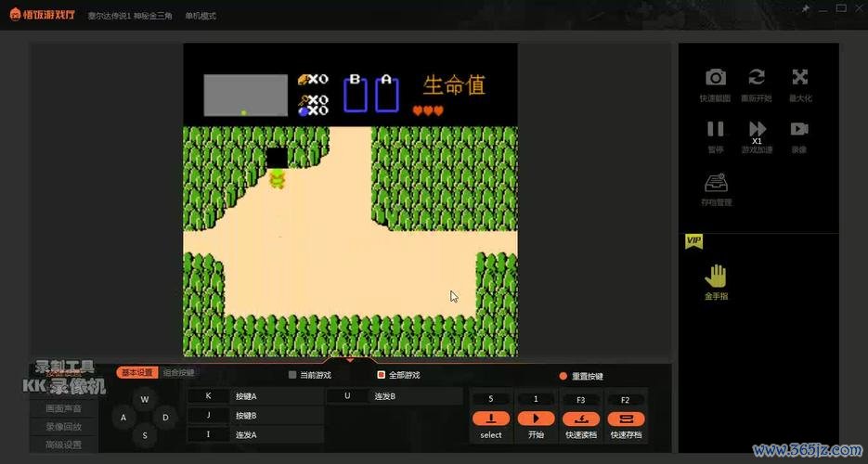Click the gray minimap in game HUD
868x464 pixels.
(x=246, y=96)
